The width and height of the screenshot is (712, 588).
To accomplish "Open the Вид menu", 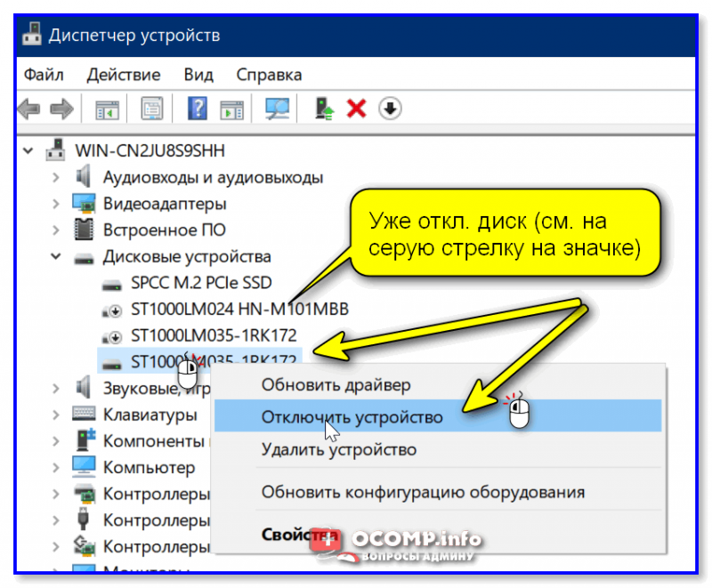I will [198, 75].
